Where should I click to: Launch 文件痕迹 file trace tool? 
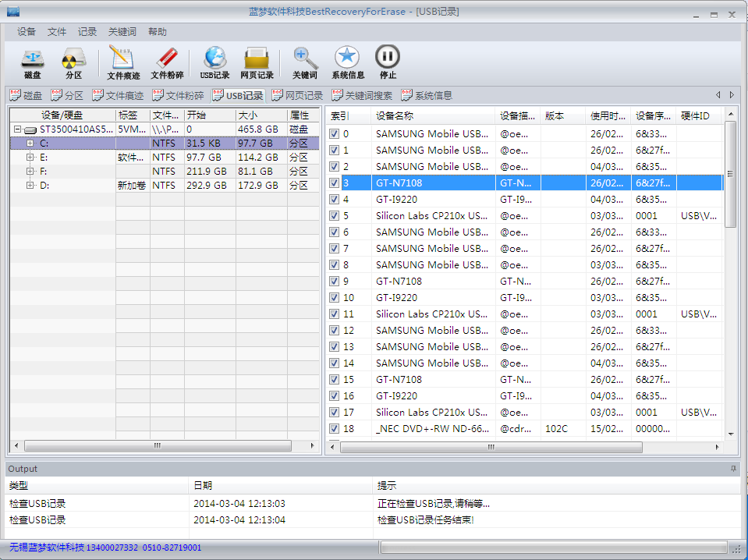click(x=123, y=63)
